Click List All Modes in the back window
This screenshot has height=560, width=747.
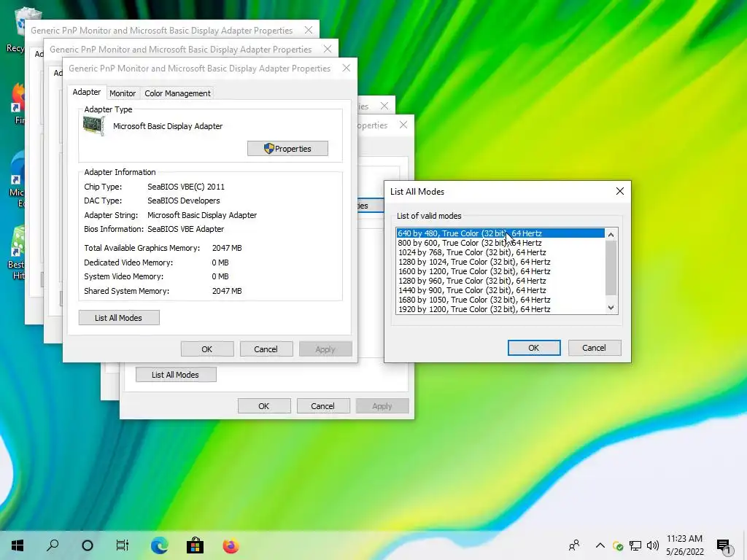(x=175, y=375)
